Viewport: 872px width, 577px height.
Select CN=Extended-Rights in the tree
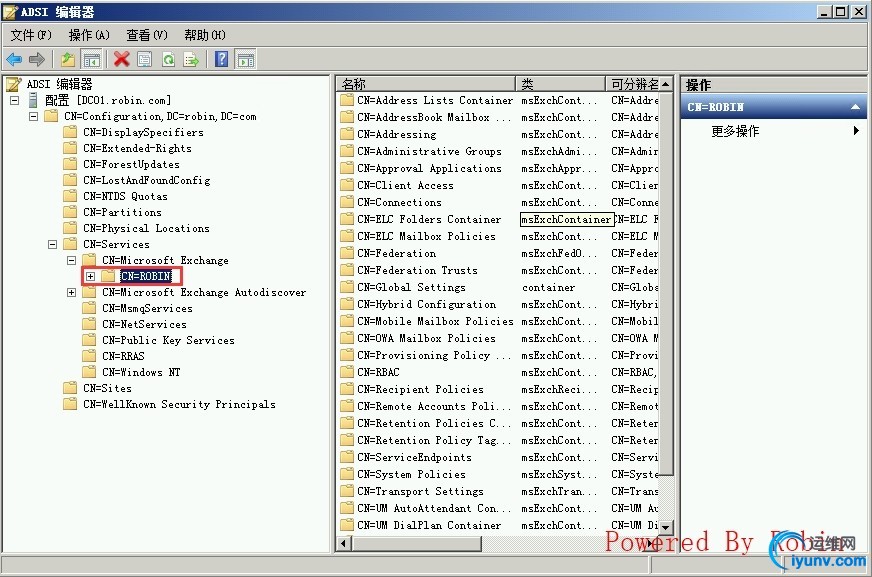tap(137, 148)
